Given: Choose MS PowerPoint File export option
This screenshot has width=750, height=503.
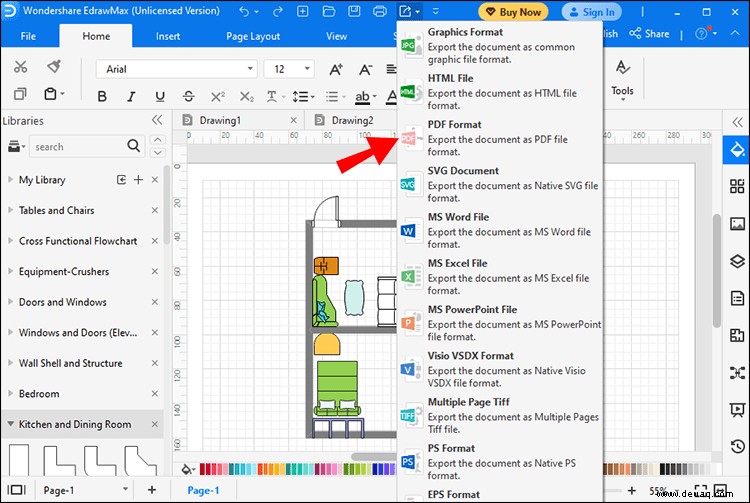Looking at the screenshot, I should coord(499,323).
